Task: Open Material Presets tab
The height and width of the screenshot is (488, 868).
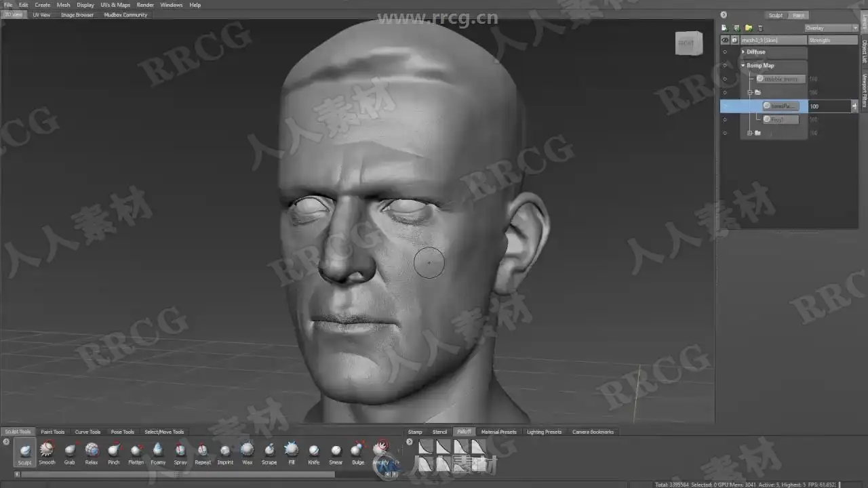Action: point(499,432)
